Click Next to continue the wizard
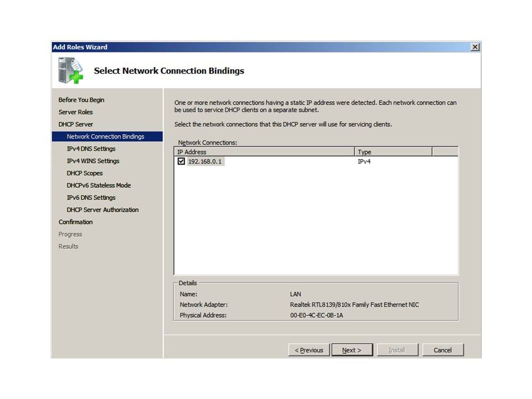Screen dimensions: 532x399 point(352,350)
